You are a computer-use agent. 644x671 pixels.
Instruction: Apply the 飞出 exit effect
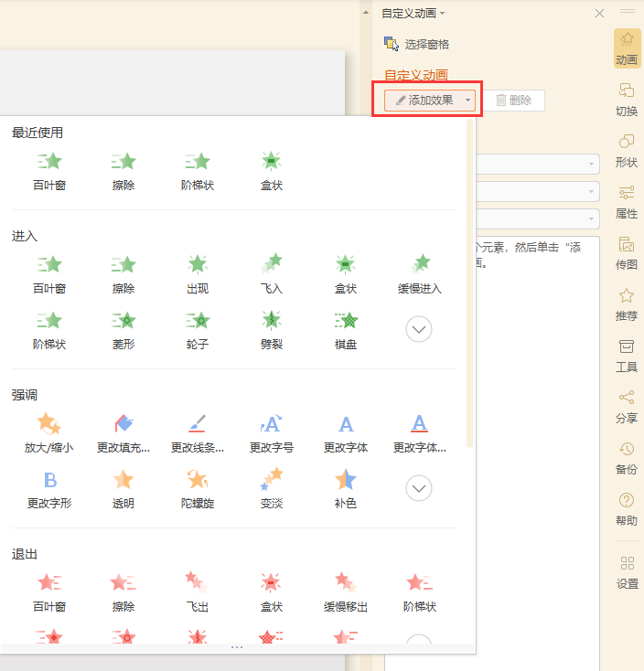pos(198,592)
